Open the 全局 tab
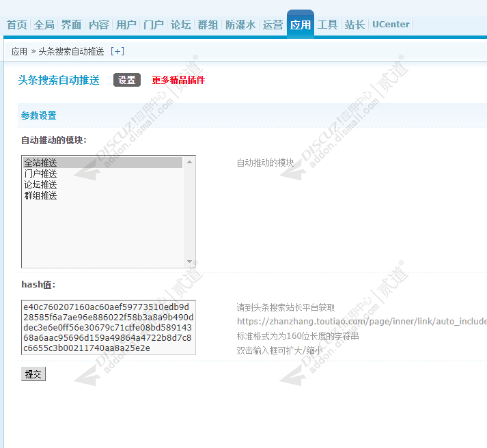The height and width of the screenshot is (448, 487). 44,25
